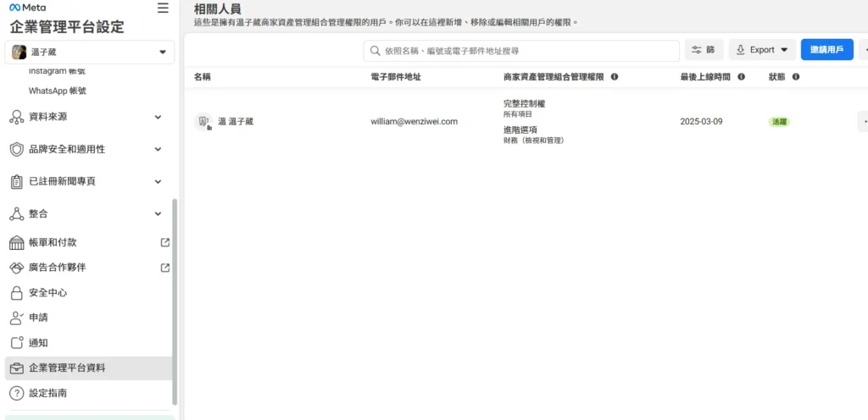The height and width of the screenshot is (420, 868).
Task: Click the 資料來源 icon
Action: (17, 117)
